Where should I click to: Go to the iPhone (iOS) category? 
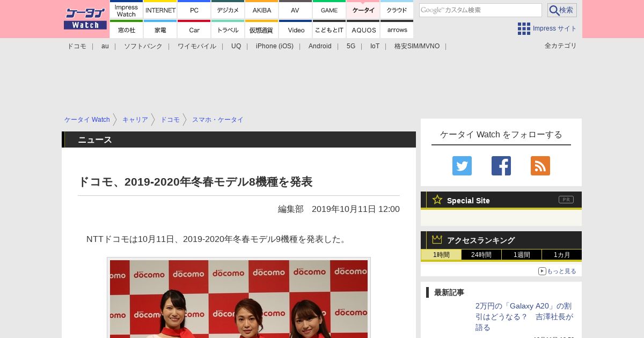tap(275, 46)
